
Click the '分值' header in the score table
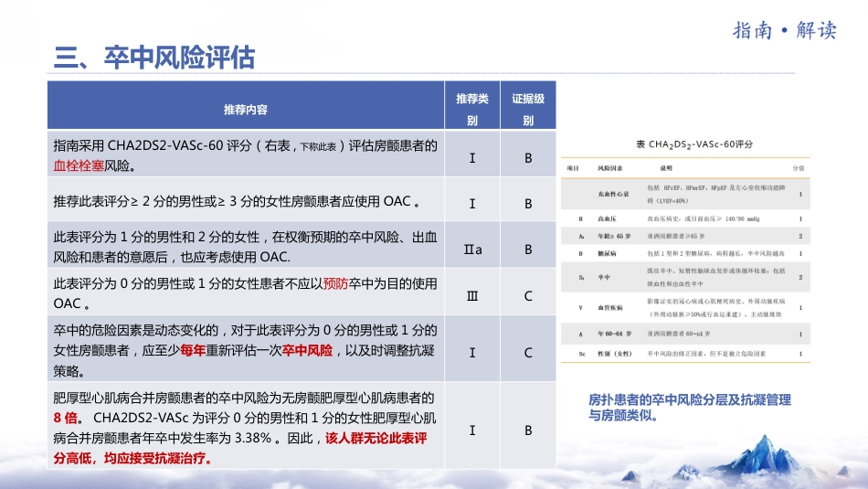tap(799, 168)
